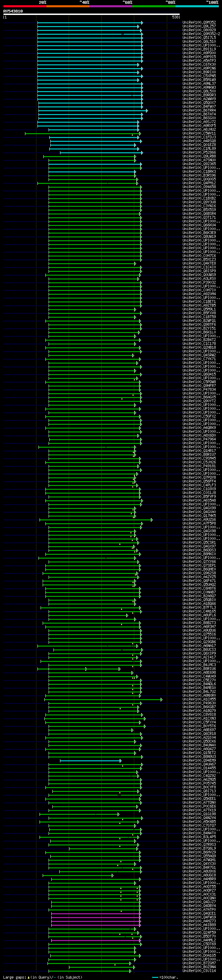Click the red 20% identity legend segment
The width and height of the screenshot is (222, 980).
(25, 6)
